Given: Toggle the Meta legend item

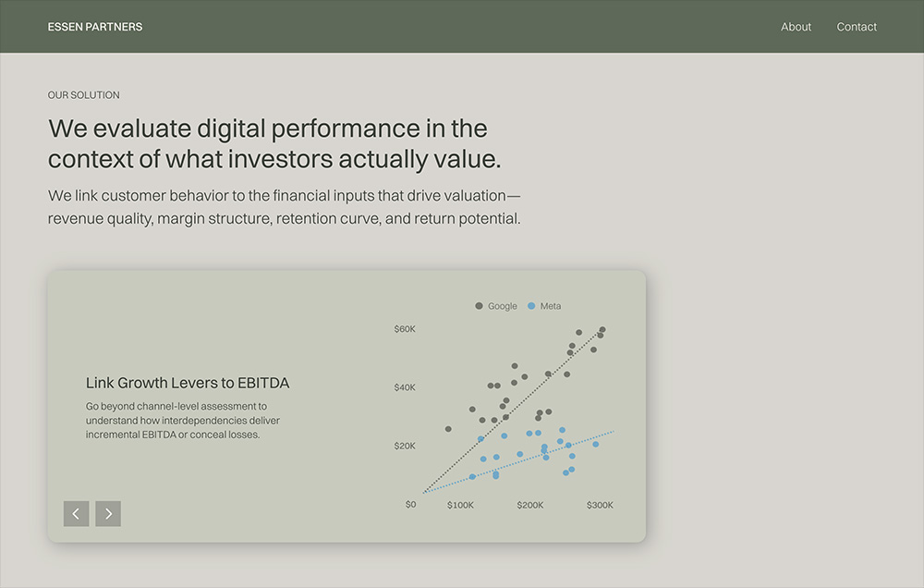Looking at the screenshot, I should pos(544,306).
